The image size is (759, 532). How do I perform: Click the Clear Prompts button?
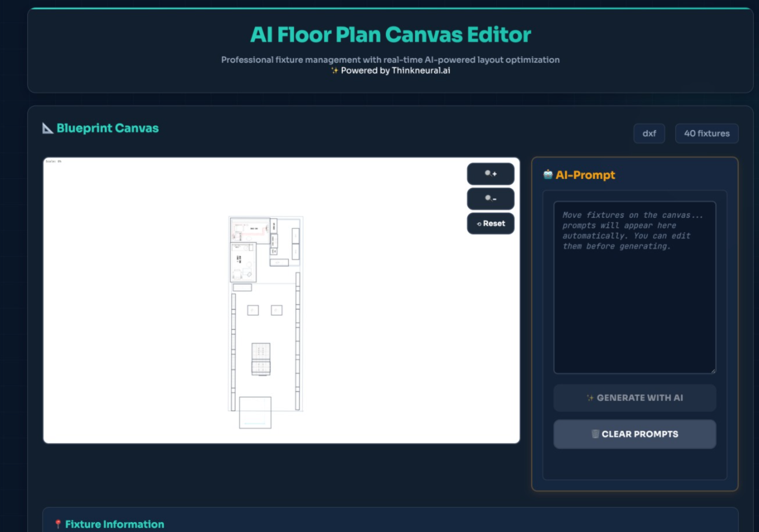coord(635,434)
